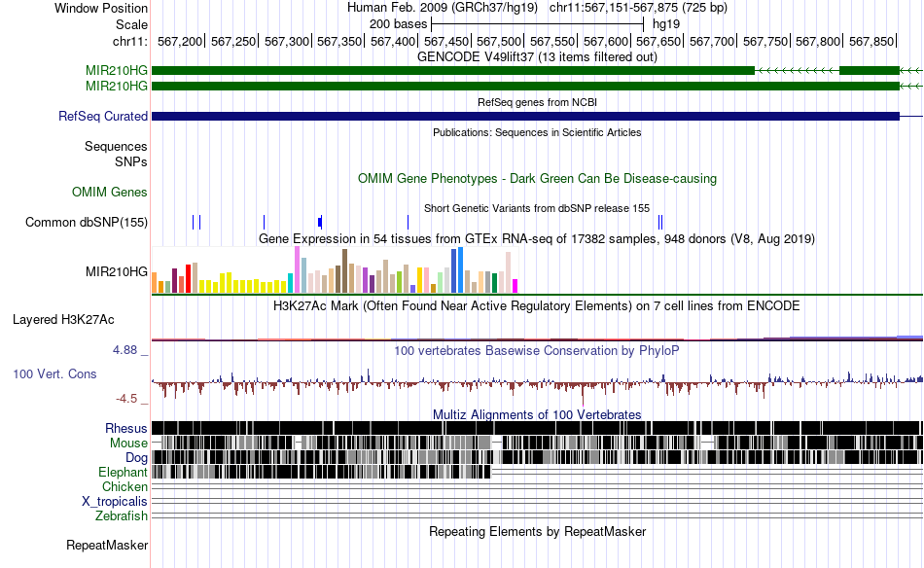Open the OMIM Gene Phenotypes track title

(537, 179)
